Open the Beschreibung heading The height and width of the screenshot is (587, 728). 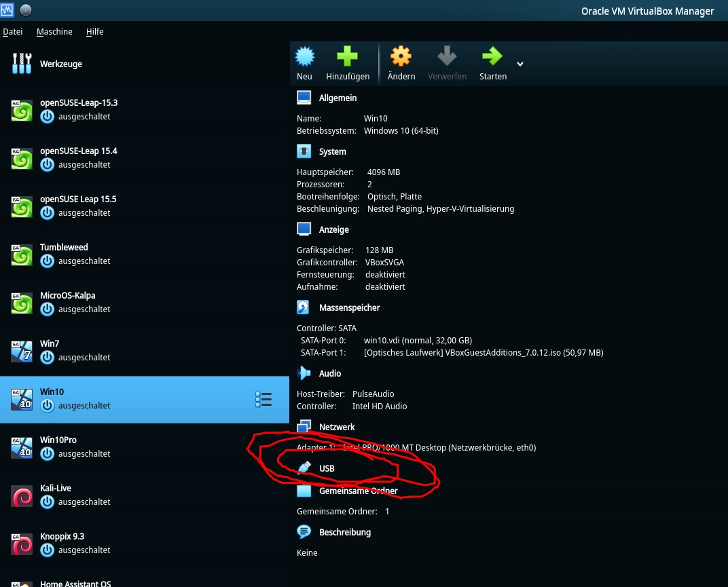pyautogui.click(x=344, y=532)
